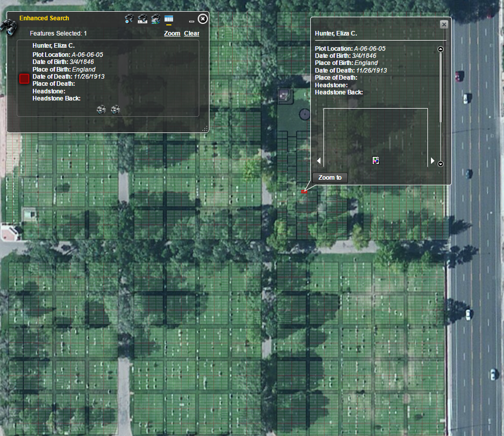
Task: Open the first camera headstone photo icon
Action: click(101, 110)
